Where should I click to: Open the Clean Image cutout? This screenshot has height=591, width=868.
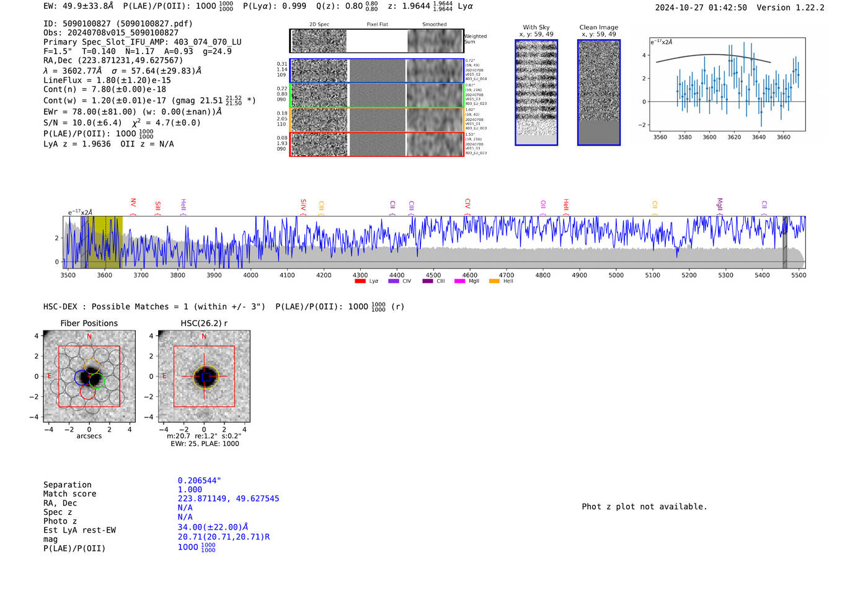(x=599, y=92)
